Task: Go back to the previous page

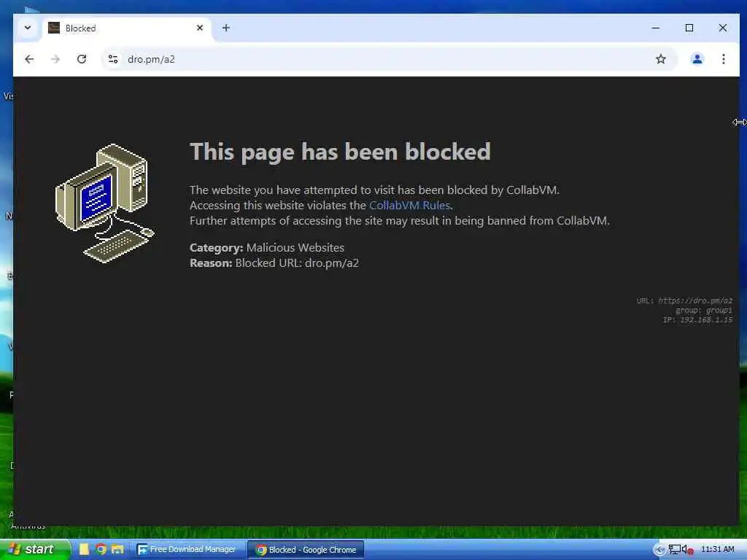Action: click(29, 59)
